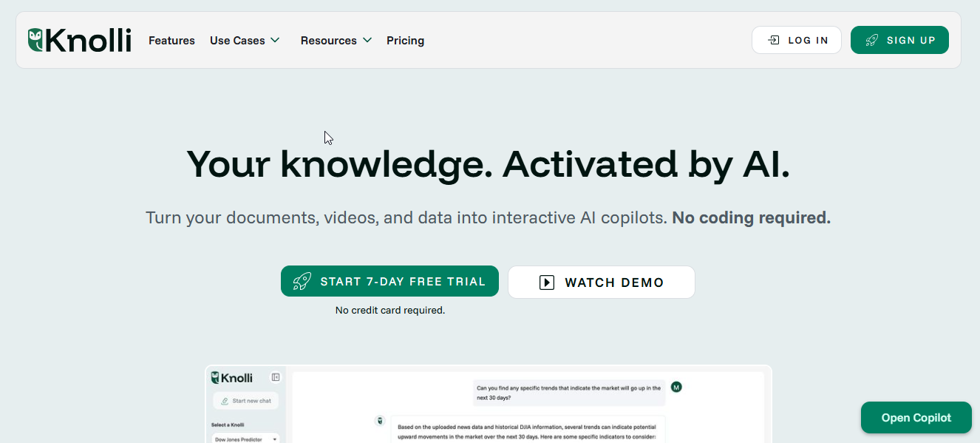Click Start new chat in preview
This screenshot has height=443, width=980.
pyautogui.click(x=246, y=400)
